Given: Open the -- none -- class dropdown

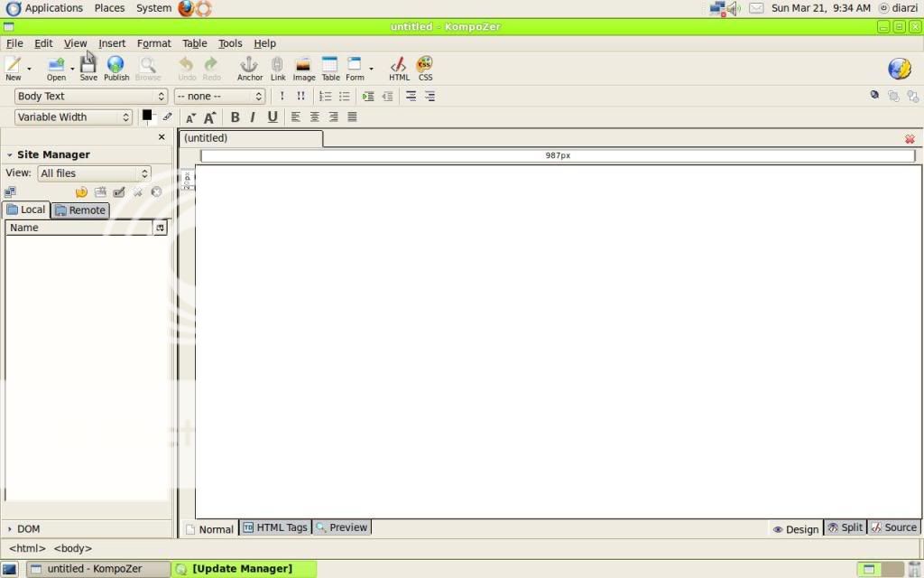Looking at the screenshot, I should point(220,96).
